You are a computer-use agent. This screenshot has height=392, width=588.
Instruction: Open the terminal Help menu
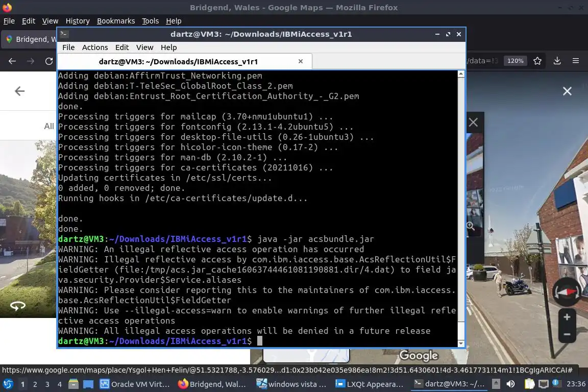(169, 47)
